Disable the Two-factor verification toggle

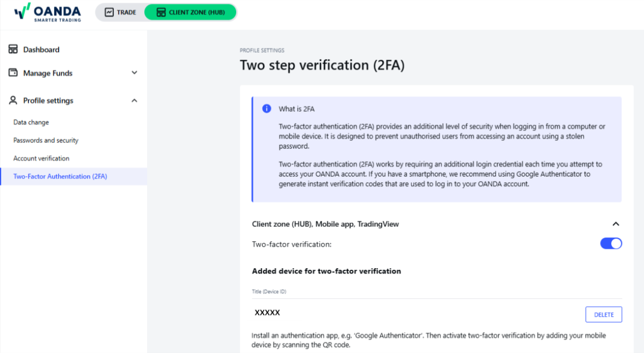[611, 243]
